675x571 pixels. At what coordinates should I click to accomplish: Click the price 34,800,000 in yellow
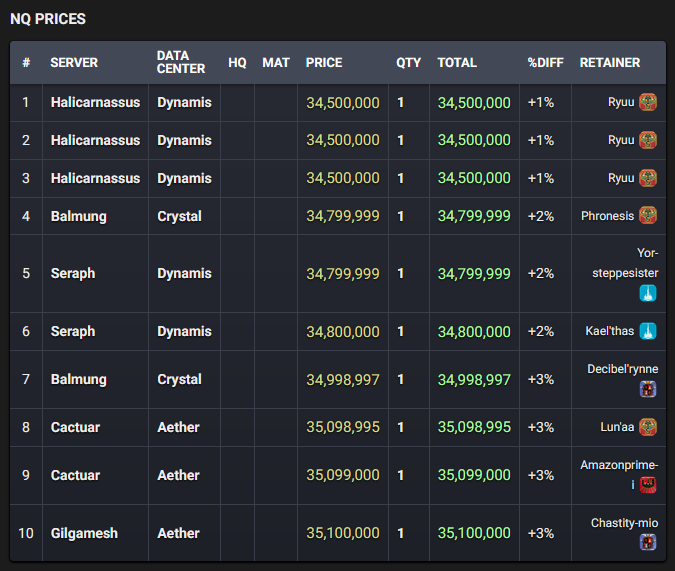tap(343, 332)
